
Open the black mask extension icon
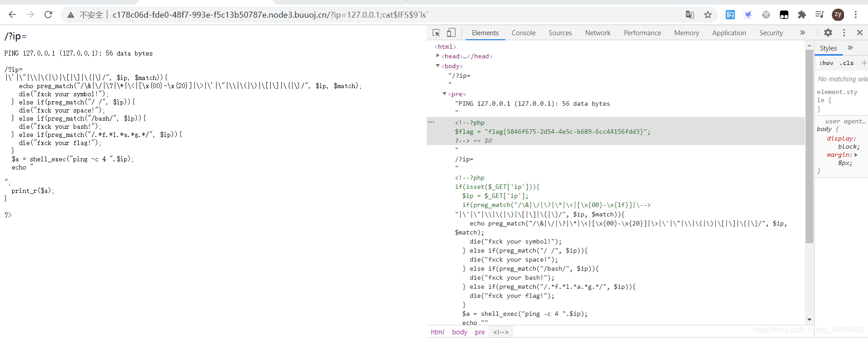(x=784, y=15)
